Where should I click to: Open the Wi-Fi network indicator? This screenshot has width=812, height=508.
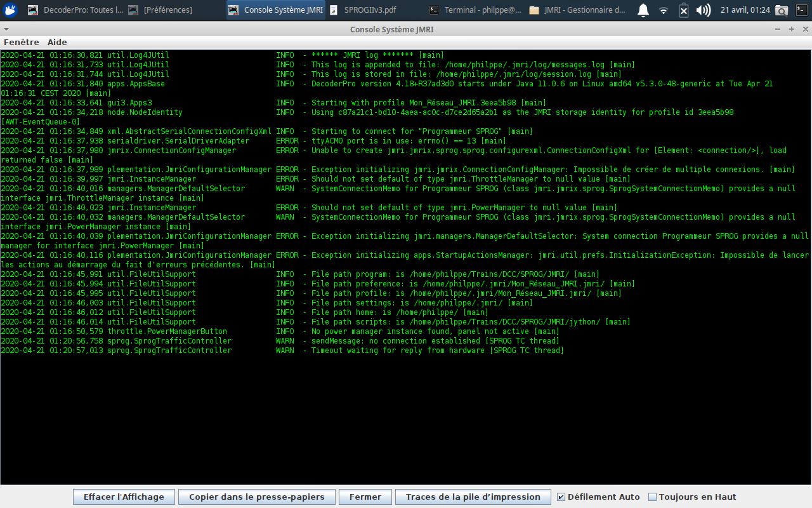pos(664,10)
